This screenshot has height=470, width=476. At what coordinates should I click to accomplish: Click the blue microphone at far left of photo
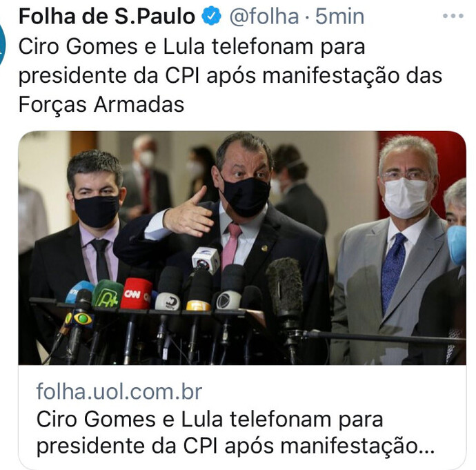(x=79, y=291)
